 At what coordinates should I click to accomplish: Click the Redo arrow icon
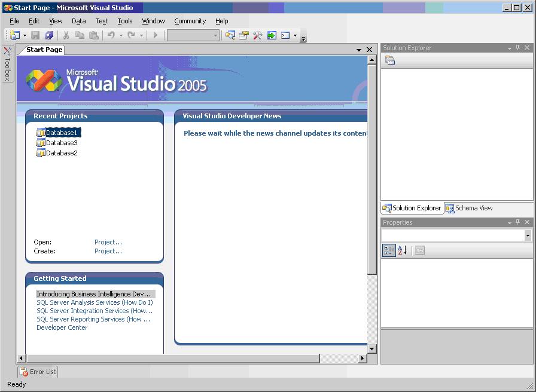pos(131,35)
